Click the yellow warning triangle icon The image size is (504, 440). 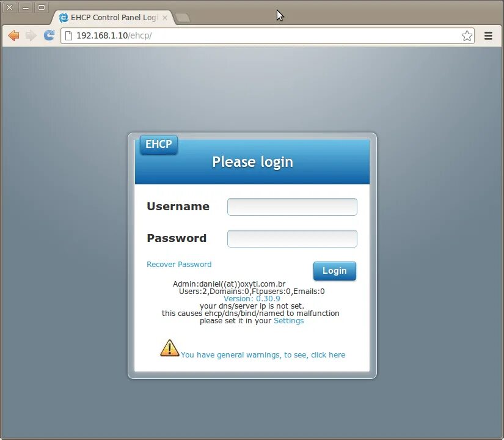170,348
